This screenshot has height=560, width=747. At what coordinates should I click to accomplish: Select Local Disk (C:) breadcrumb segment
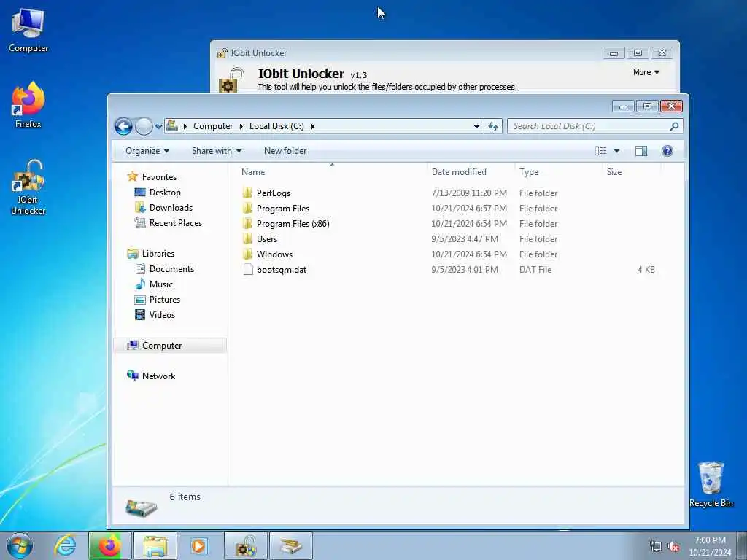[276, 126]
